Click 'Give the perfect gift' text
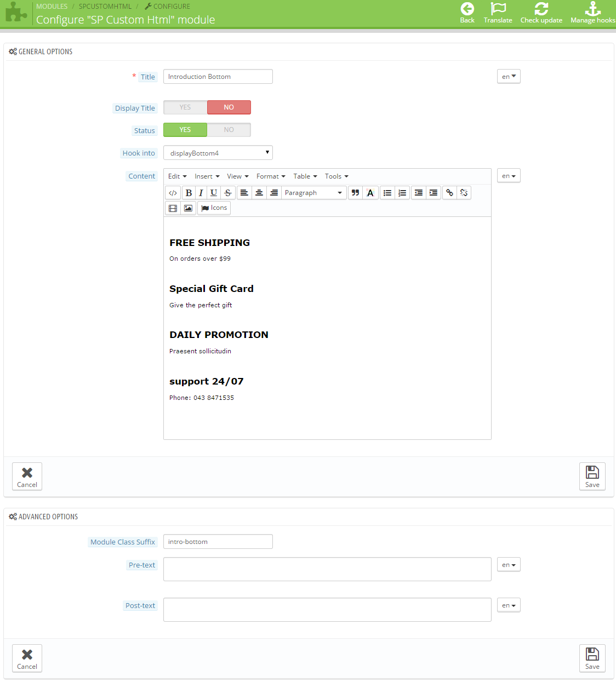This screenshot has height=682, width=616. coord(201,305)
